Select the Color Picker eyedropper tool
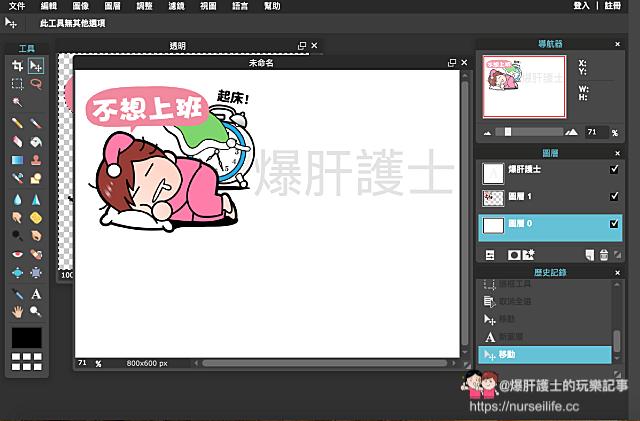The width and height of the screenshot is (640, 421). [x=18, y=294]
